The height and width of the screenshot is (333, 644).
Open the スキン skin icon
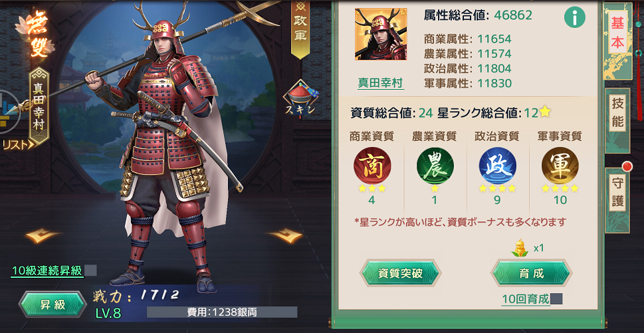301,98
